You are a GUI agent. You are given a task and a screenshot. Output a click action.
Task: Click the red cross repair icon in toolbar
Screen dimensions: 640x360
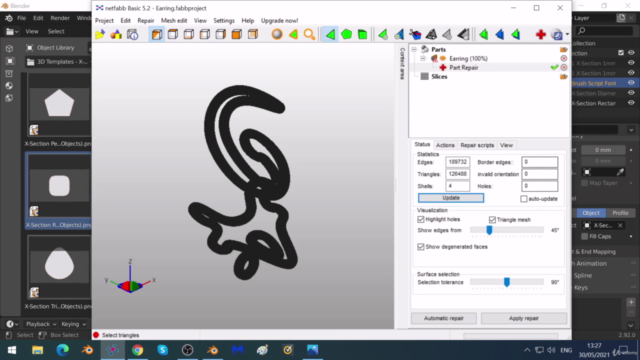coord(541,35)
